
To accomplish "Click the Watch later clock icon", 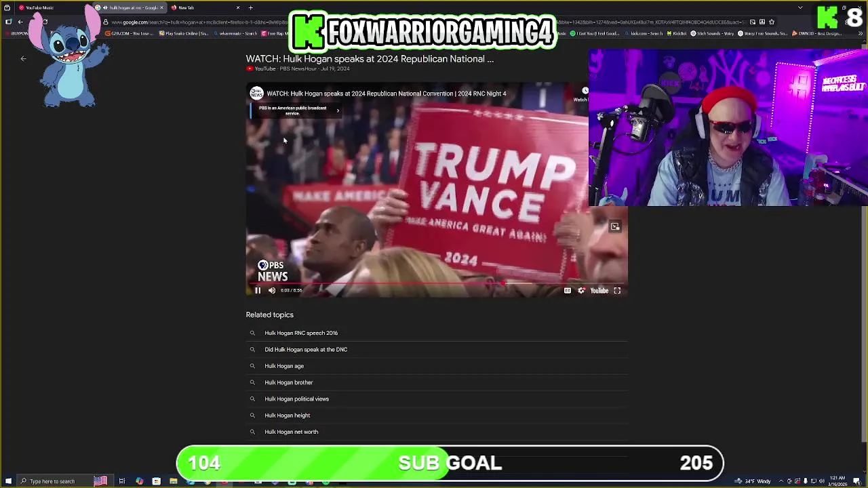I will (584, 91).
